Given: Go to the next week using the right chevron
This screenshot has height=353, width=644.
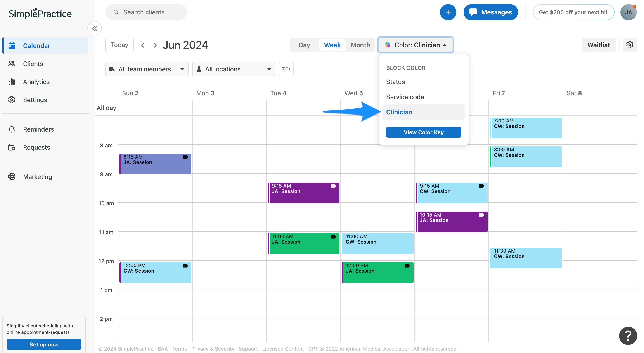Looking at the screenshot, I should [155, 45].
